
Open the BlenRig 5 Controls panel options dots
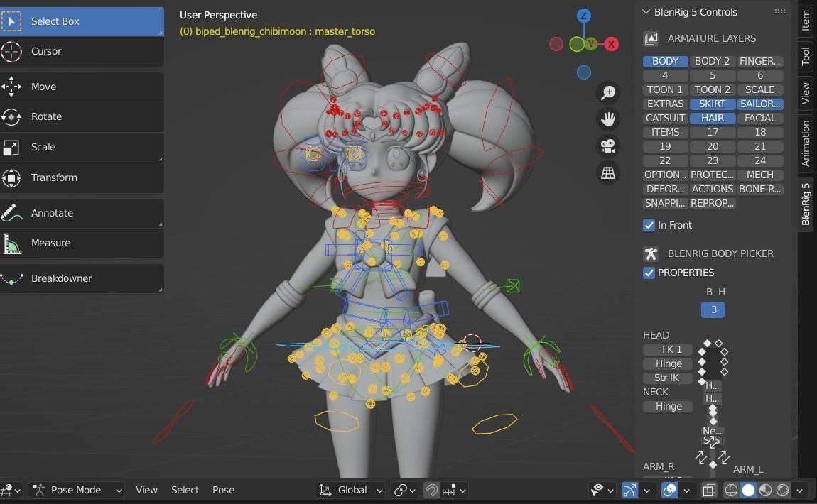click(x=780, y=11)
